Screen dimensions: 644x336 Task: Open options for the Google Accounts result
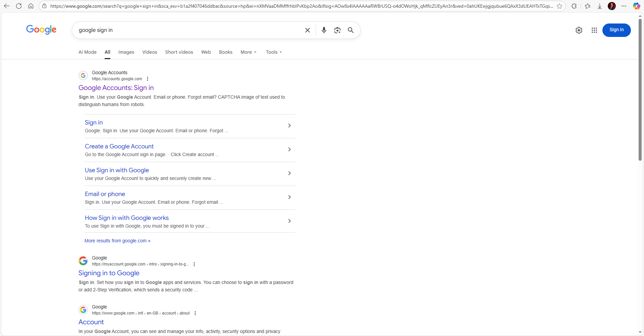(148, 79)
